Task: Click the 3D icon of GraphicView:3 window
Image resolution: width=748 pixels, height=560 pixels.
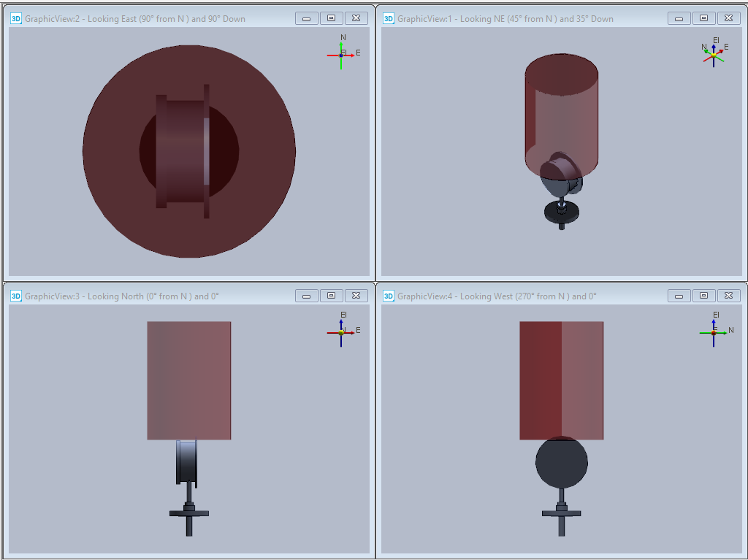Action: [16, 296]
